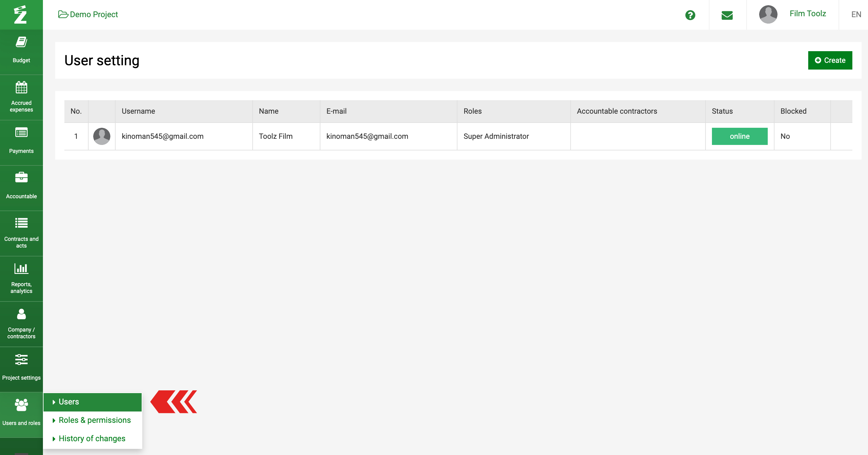Open Contracts and acts list icon
The height and width of the screenshot is (455, 868).
click(21, 223)
